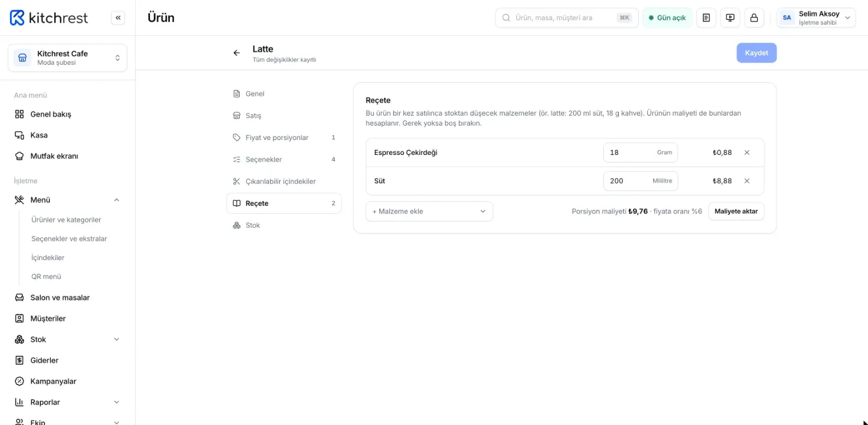Open Seçenekler ve ekstralar submenu link
Viewport: 868px width, 425px height.
[x=69, y=239]
